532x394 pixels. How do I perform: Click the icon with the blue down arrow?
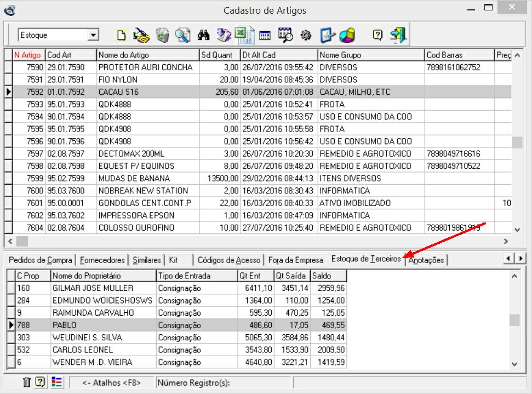(x=224, y=35)
